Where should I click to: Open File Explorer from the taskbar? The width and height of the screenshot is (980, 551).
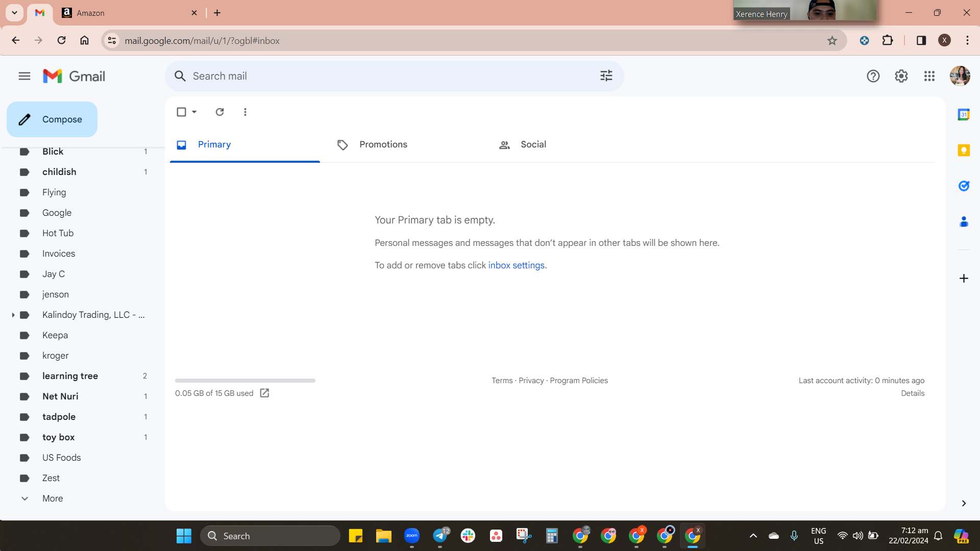383,536
